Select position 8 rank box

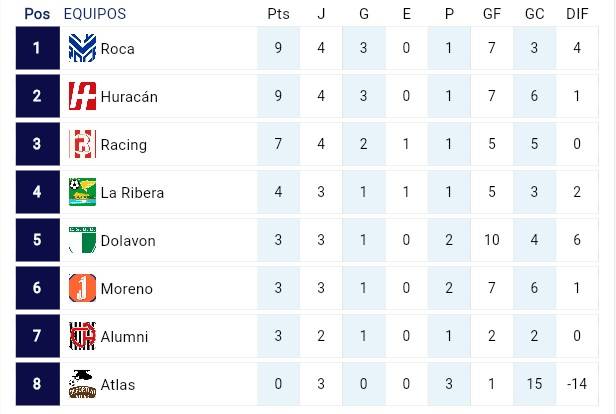[x=37, y=384]
